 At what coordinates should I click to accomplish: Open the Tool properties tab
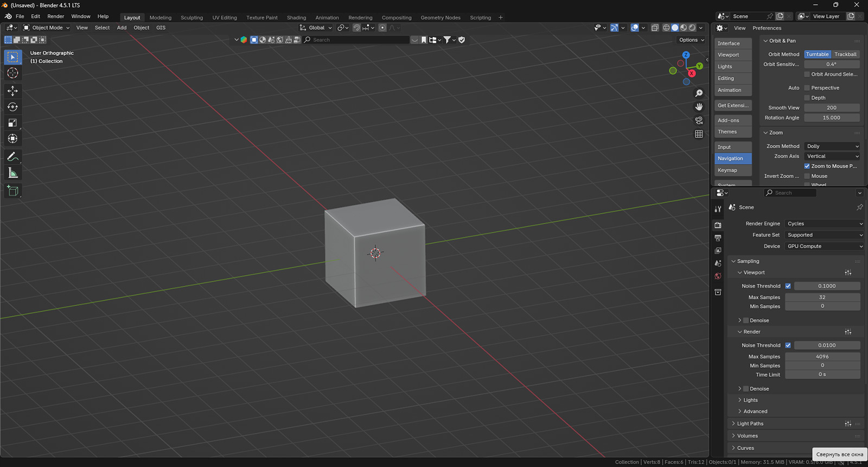(718, 209)
